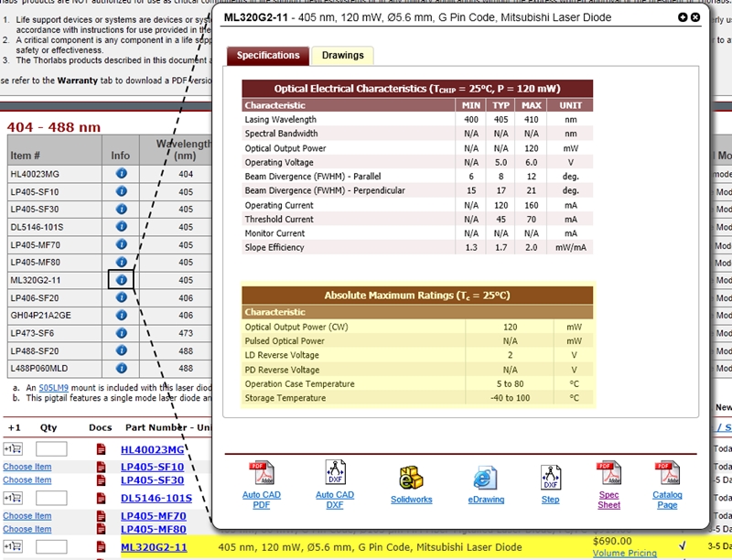
Task: Focus the quantity field for HL40023MG
Action: [x=51, y=449]
